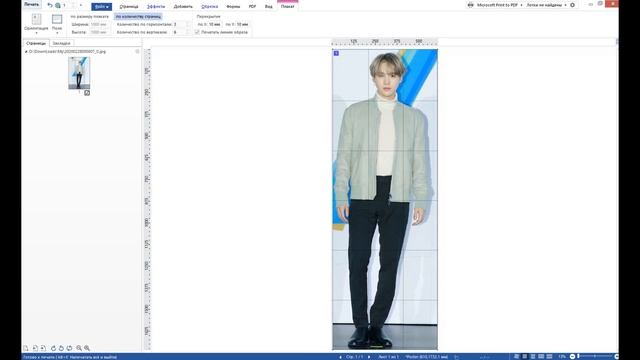Screen dimensions: 640x360
Task: Click the 13% zoom value in the status bar
Action: [562, 357]
